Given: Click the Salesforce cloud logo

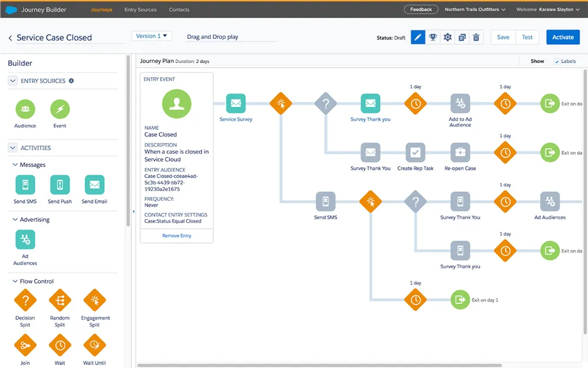Looking at the screenshot, I should pyautogui.click(x=11, y=10).
